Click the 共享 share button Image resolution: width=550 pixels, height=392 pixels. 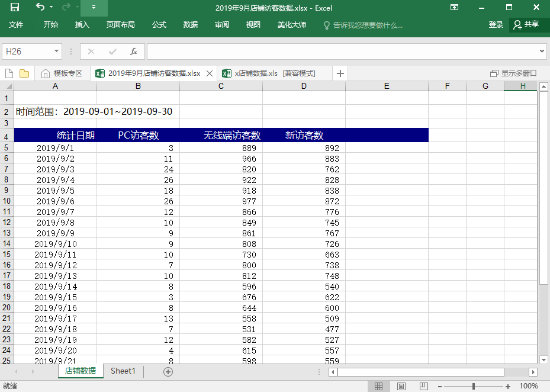[x=526, y=25]
